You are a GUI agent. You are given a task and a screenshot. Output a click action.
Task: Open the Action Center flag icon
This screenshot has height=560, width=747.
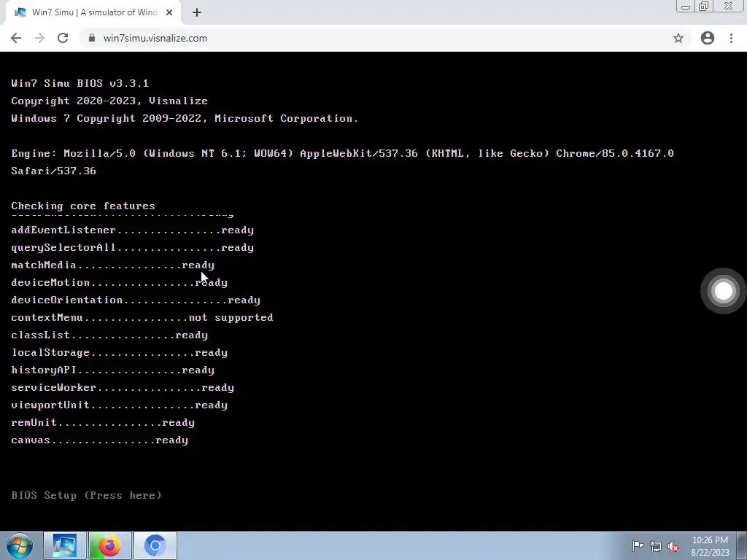pos(638,546)
